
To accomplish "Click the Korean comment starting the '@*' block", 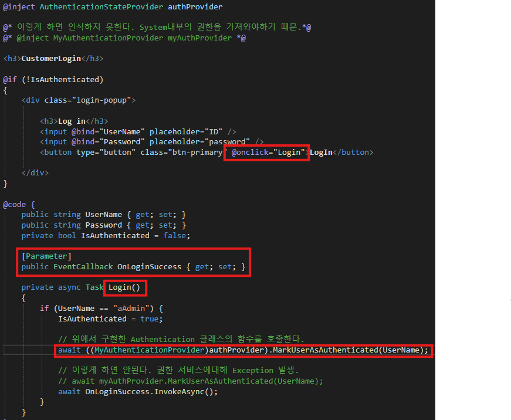I will pyautogui.click(x=157, y=27).
